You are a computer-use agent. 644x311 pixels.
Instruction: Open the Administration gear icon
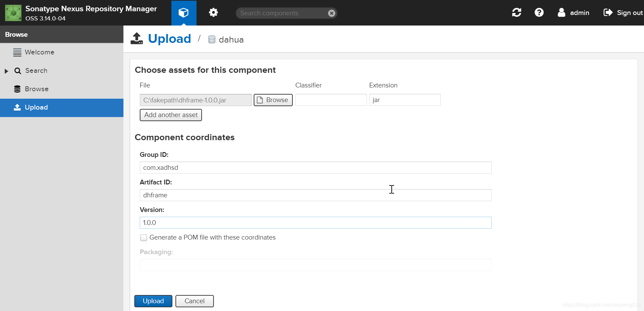[213, 12]
